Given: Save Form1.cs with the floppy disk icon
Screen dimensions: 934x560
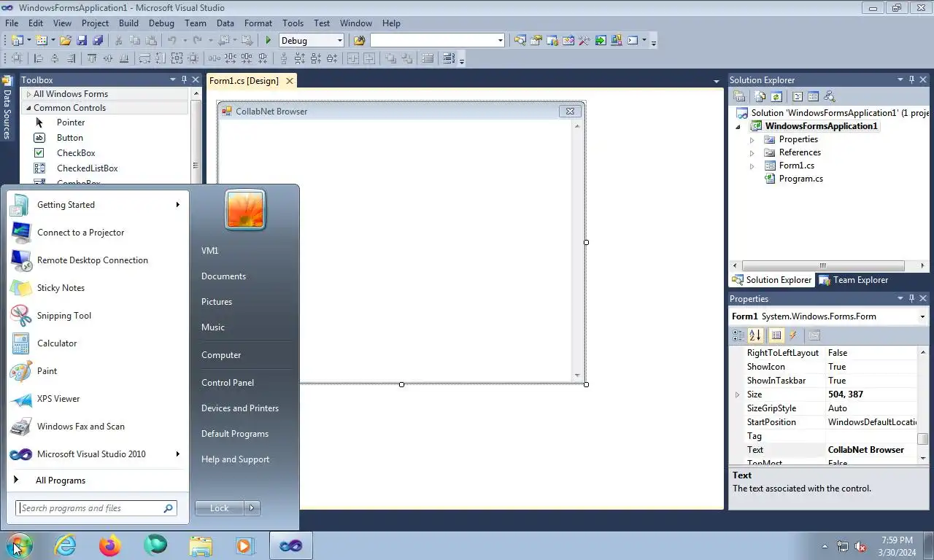Looking at the screenshot, I should click(x=82, y=41).
